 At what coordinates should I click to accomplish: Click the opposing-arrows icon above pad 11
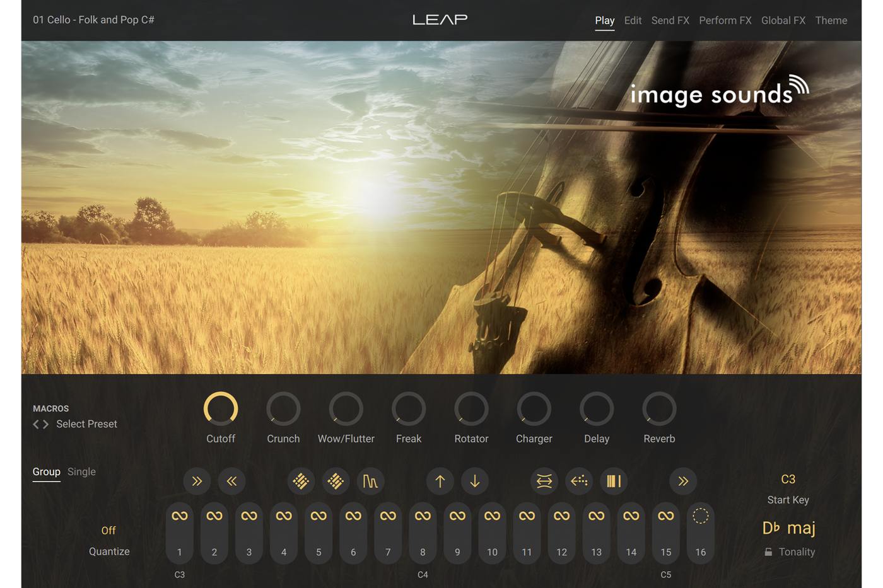(544, 481)
